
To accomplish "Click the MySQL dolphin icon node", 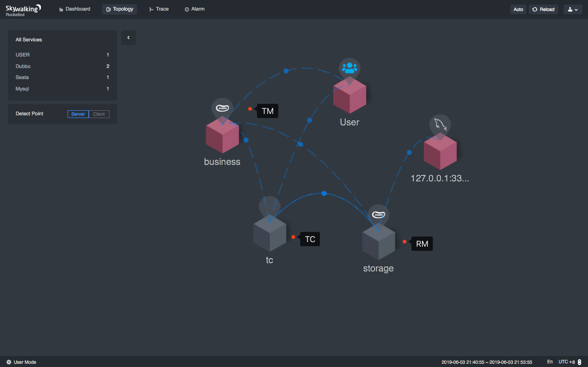I will pyautogui.click(x=440, y=125).
